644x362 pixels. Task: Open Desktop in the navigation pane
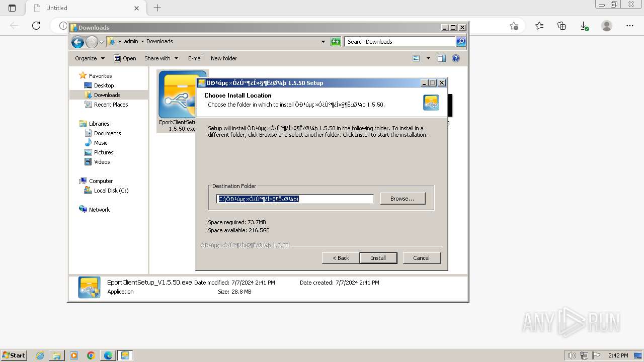[104, 85]
